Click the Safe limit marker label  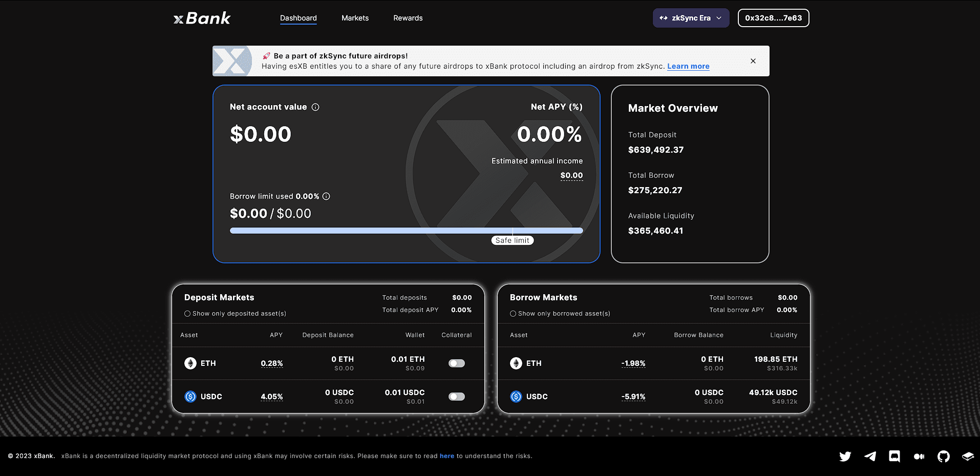(x=513, y=240)
